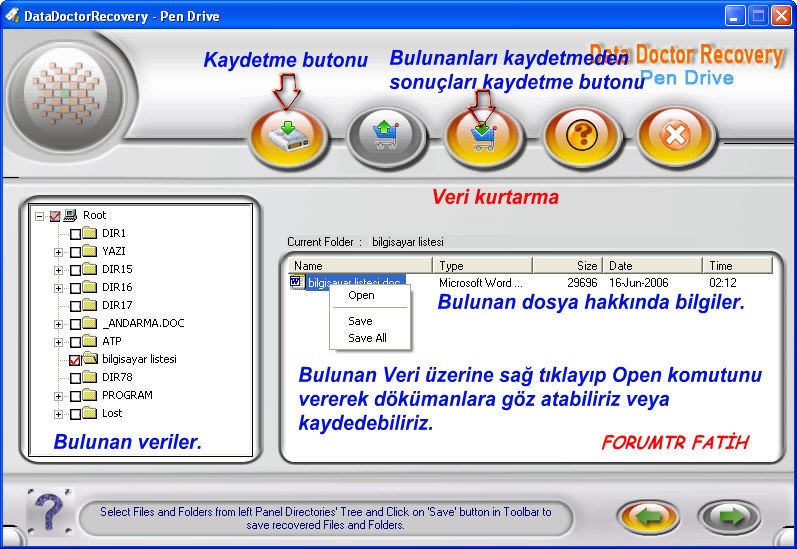Screen dimensions: 797x549
Task: Check the PROGRAM checkbox
Action: (x=75, y=396)
